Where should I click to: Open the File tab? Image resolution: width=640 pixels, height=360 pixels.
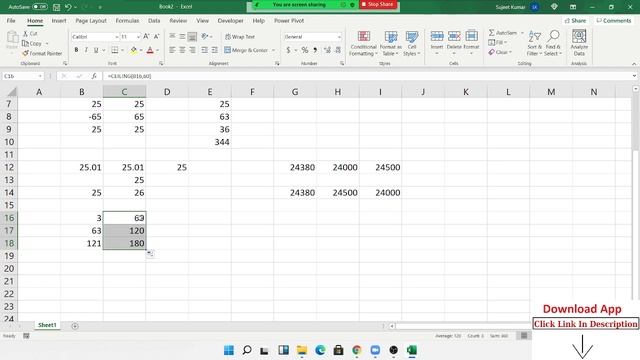click(11, 20)
